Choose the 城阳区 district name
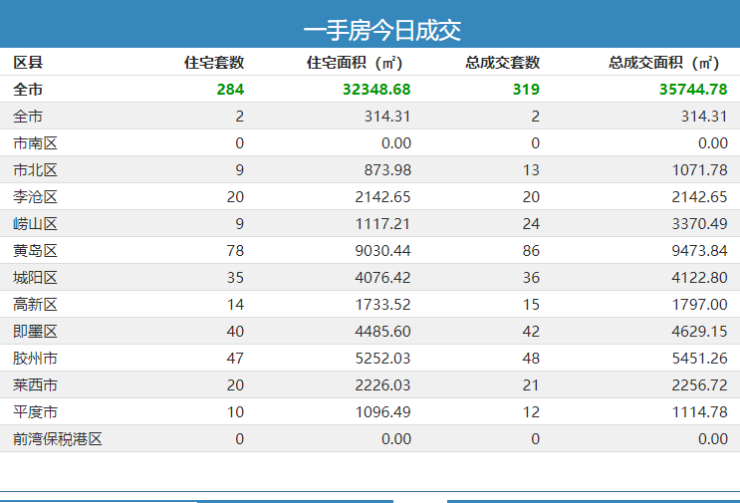This screenshot has width=740, height=503. coord(35,277)
